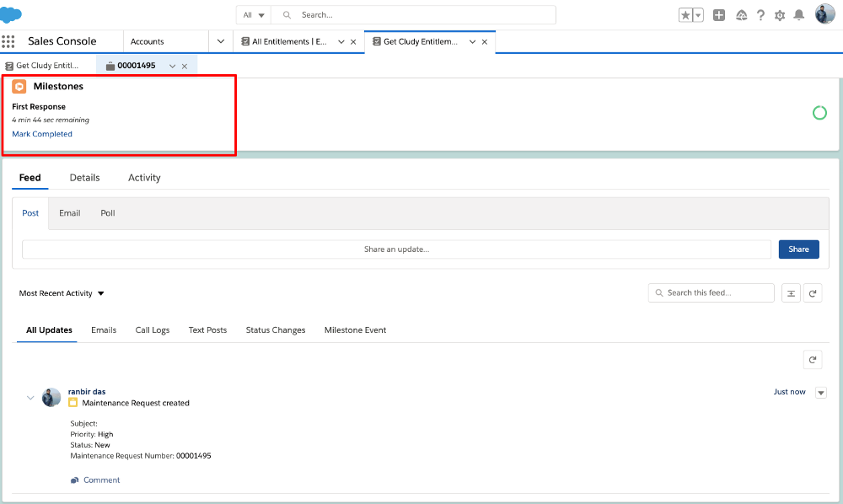Open Trailhead guidance icon
This screenshot has height=504, width=843.
[741, 15]
